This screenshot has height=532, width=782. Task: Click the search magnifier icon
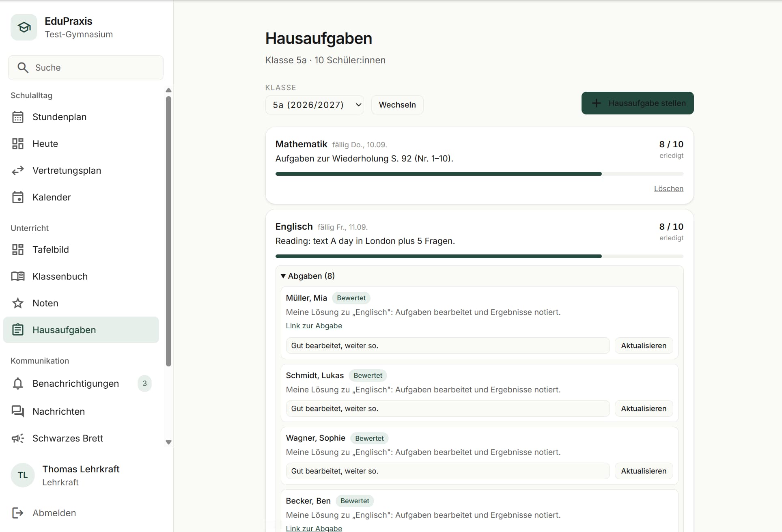[23, 68]
